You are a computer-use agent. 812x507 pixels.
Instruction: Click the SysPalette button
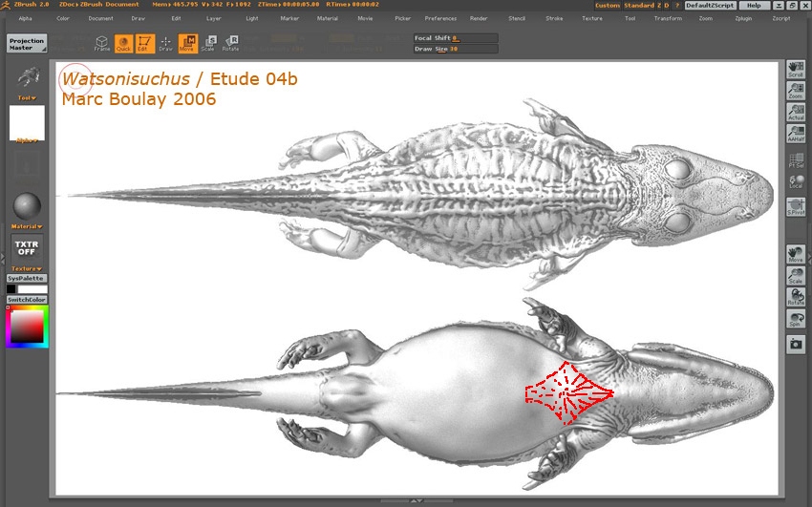[27, 279]
